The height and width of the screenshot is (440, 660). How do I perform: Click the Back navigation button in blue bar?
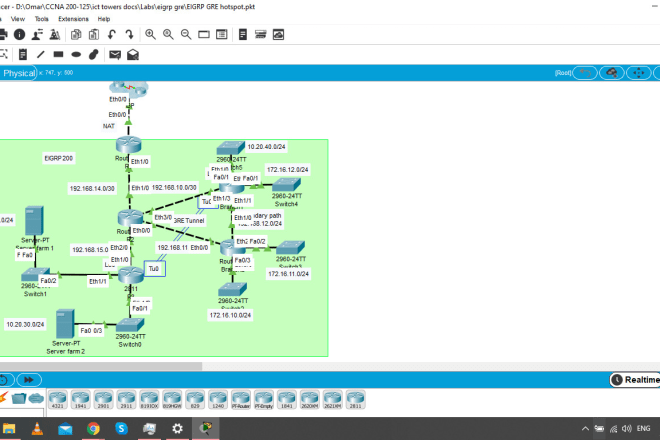click(x=585, y=73)
